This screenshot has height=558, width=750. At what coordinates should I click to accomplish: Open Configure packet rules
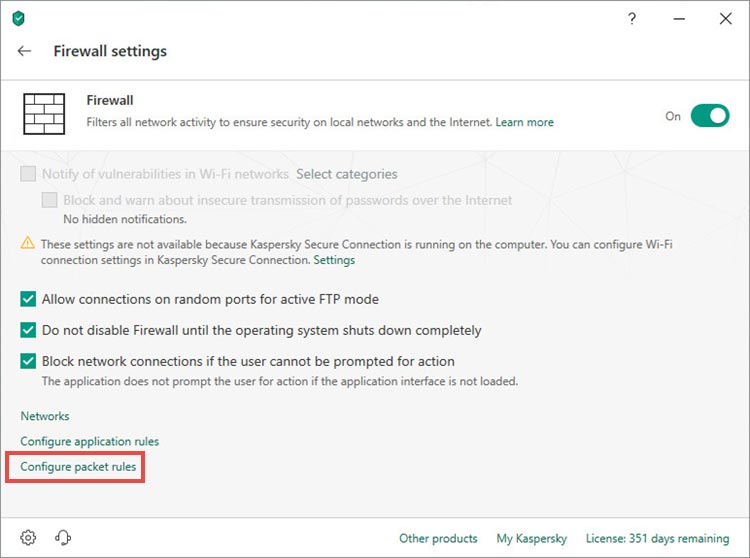78,467
